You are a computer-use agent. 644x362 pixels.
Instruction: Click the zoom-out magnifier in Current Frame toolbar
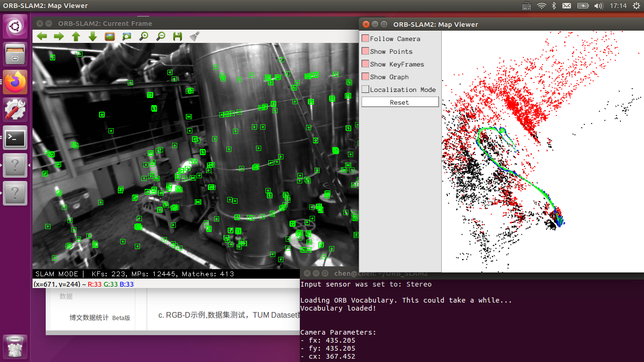[x=160, y=36]
